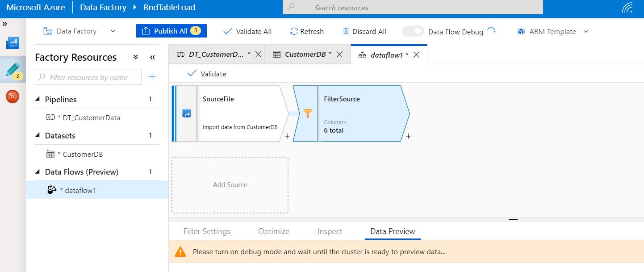The image size is (644, 272).
Task: Click Refresh in toolbar
Action: (307, 31)
